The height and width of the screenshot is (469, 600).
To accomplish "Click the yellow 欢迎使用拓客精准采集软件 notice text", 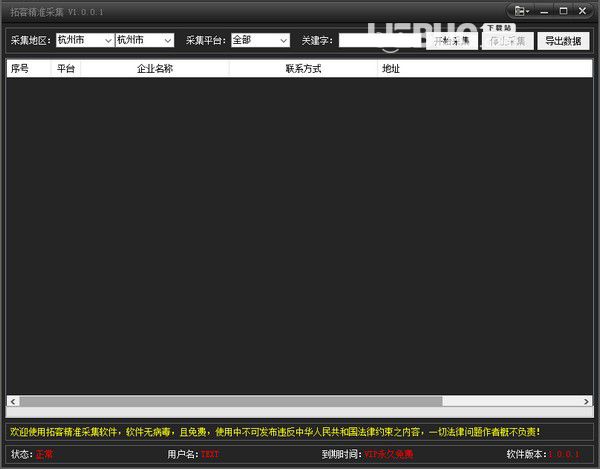I will 275,432.
